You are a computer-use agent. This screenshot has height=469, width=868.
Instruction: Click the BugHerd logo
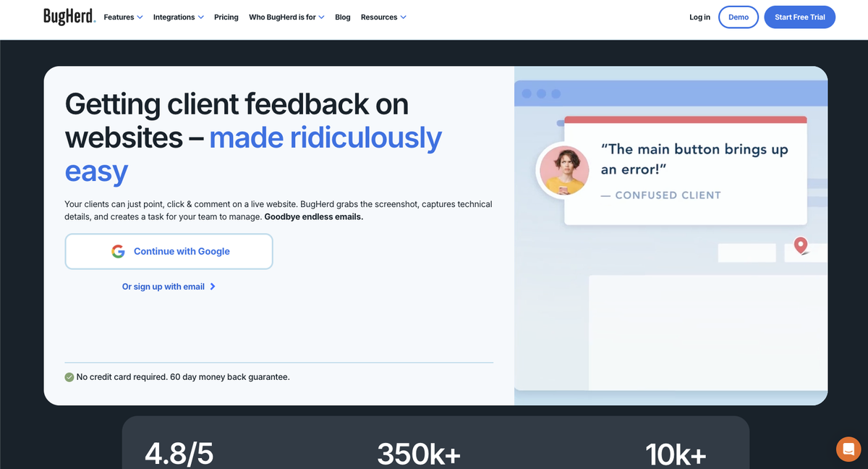(69, 17)
